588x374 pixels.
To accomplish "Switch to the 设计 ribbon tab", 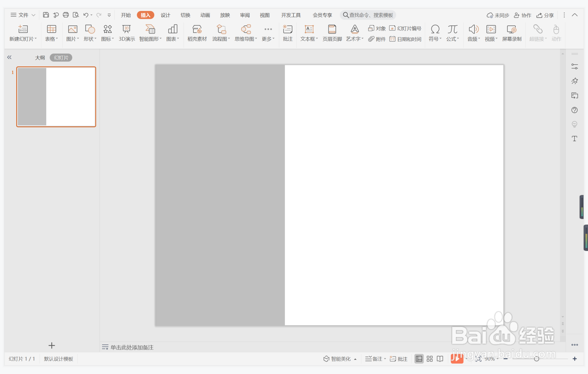I will coord(165,15).
